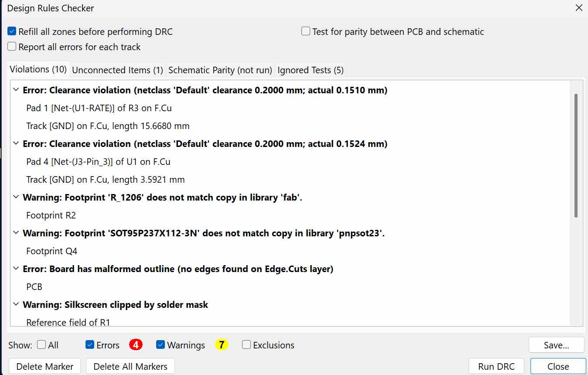
Task: Check the Show All checkbox
Action: coord(41,345)
